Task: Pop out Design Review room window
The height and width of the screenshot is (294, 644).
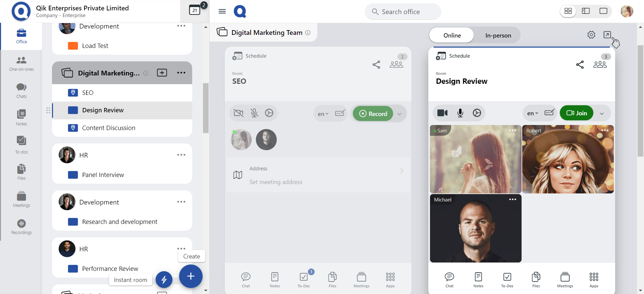Action: click(x=607, y=35)
